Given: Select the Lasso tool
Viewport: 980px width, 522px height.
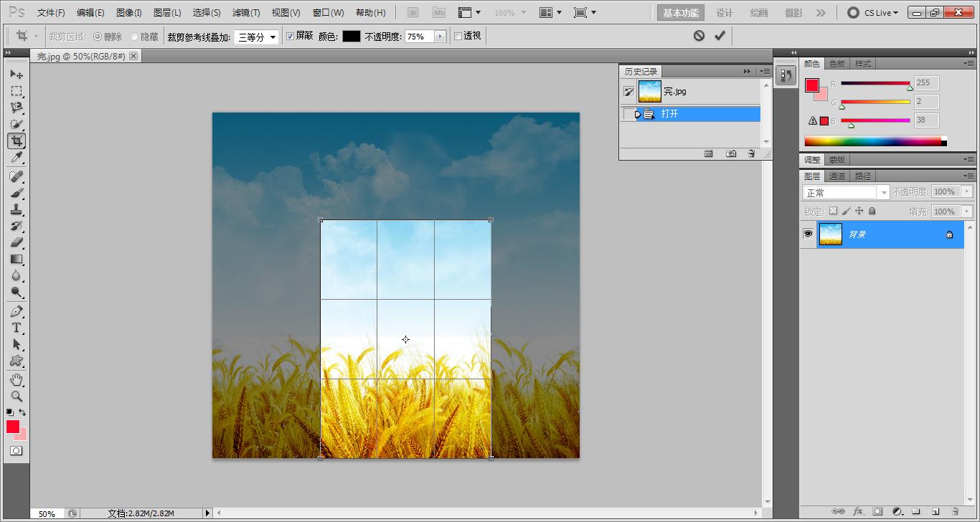Looking at the screenshot, I should click(x=17, y=108).
